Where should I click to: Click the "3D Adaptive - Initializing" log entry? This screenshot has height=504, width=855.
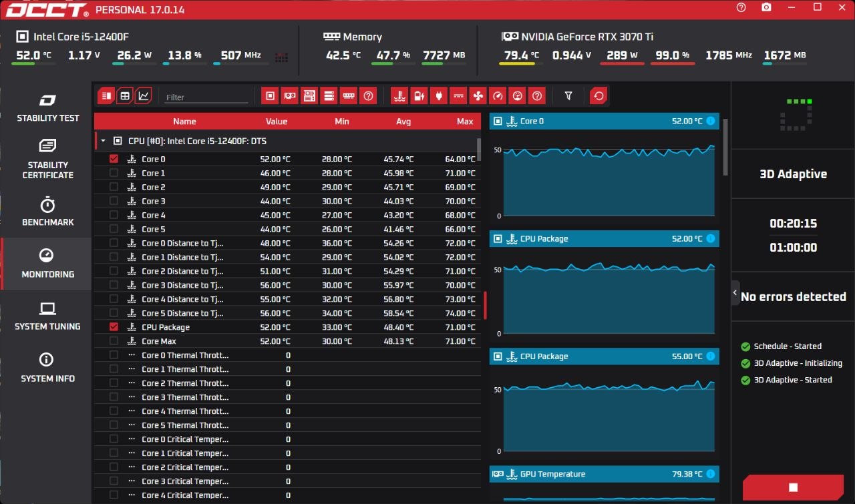(798, 363)
